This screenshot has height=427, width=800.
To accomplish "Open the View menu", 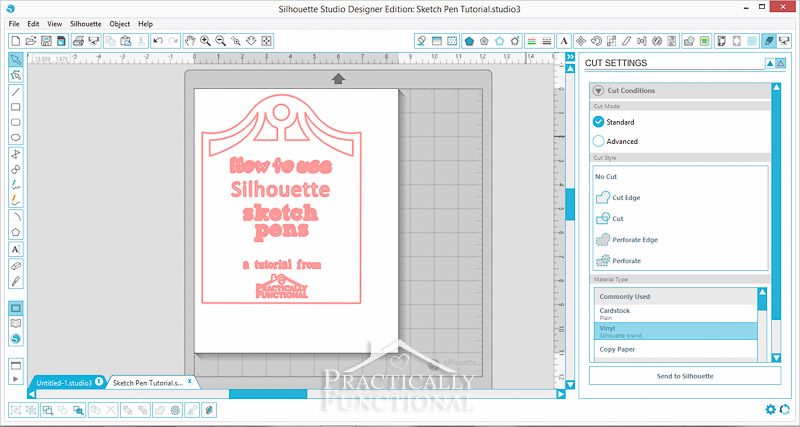I will [55, 24].
